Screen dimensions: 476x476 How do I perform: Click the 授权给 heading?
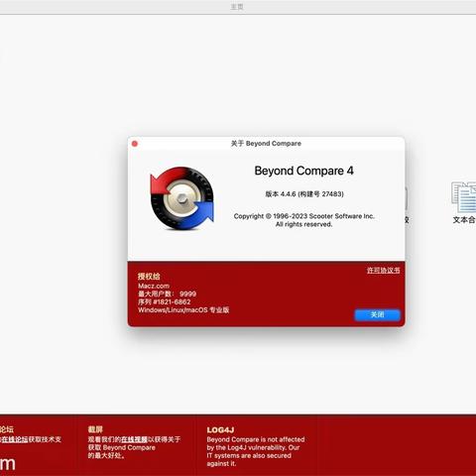coord(149,277)
